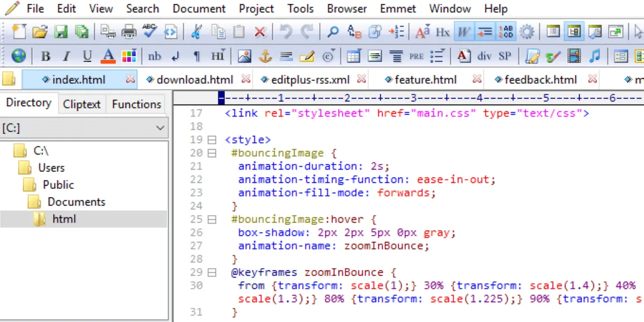Collapse the @keyframes block at line 29
Image resolution: width=644 pixels, height=322 pixels.
(212, 273)
